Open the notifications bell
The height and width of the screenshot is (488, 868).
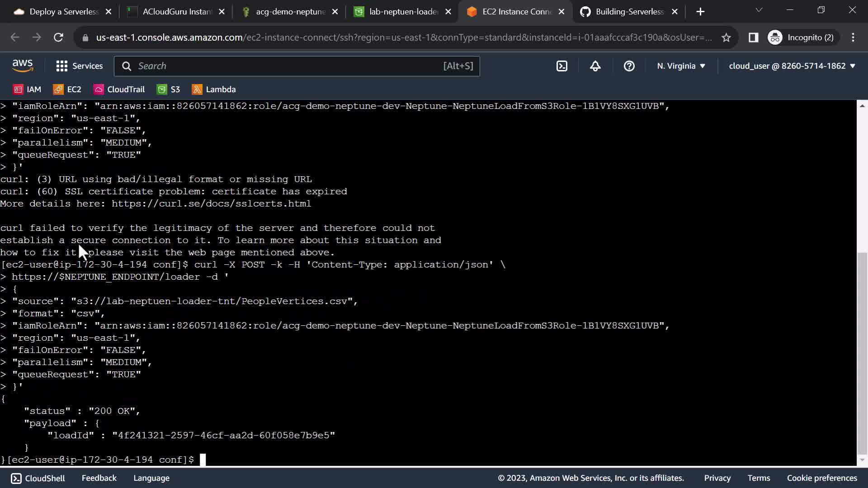click(x=595, y=66)
